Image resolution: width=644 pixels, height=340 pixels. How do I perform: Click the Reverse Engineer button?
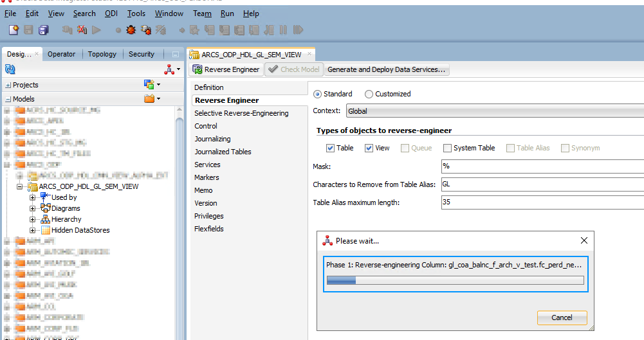point(226,69)
